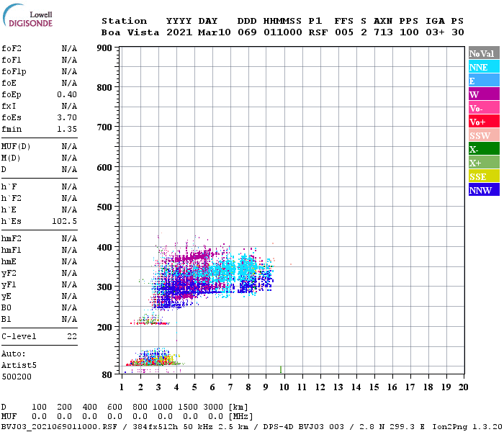The height and width of the screenshot is (432, 504).
Task: Click the 20 MHz frequency axis label
Action: point(463,387)
